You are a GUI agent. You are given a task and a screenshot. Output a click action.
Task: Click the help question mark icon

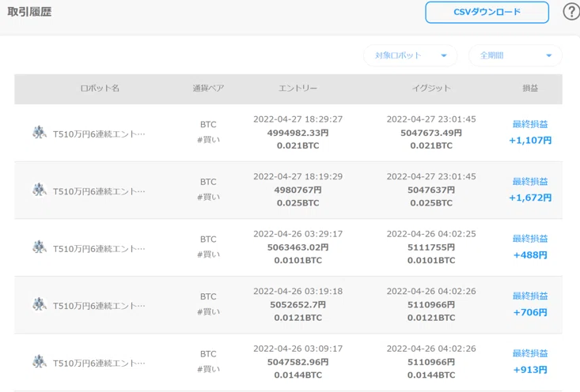click(x=572, y=12)
